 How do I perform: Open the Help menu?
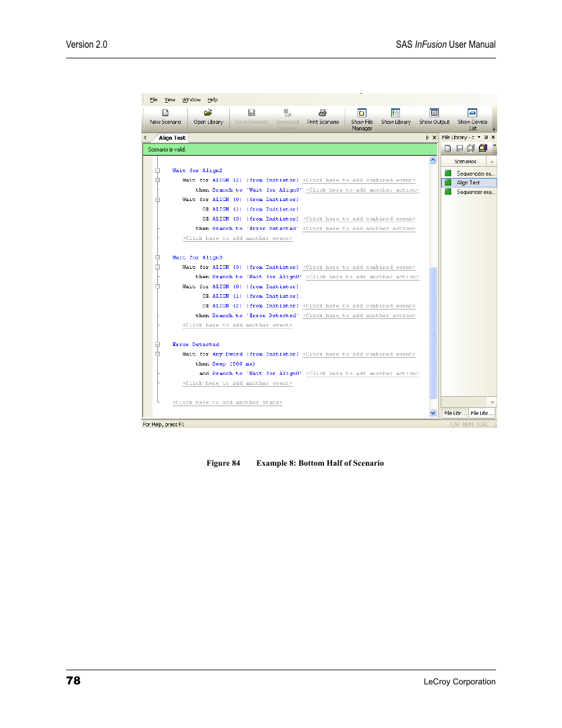click(213, 100)
